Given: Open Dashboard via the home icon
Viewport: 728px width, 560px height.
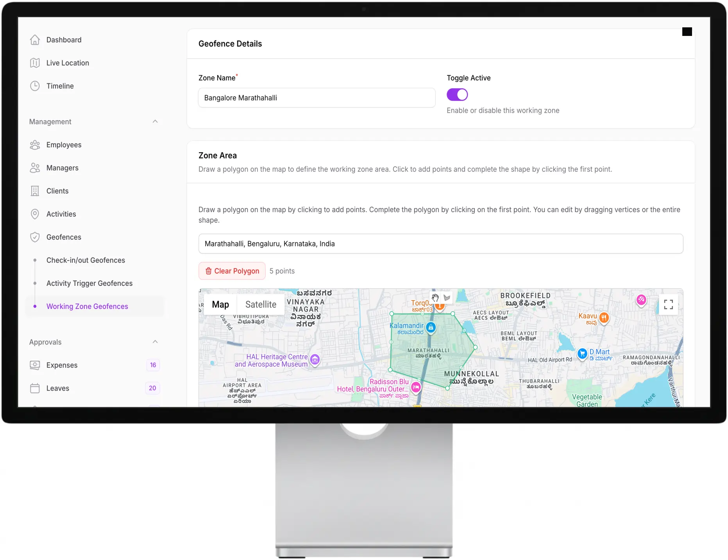Looking at the screenshot, I should (35, 40).
